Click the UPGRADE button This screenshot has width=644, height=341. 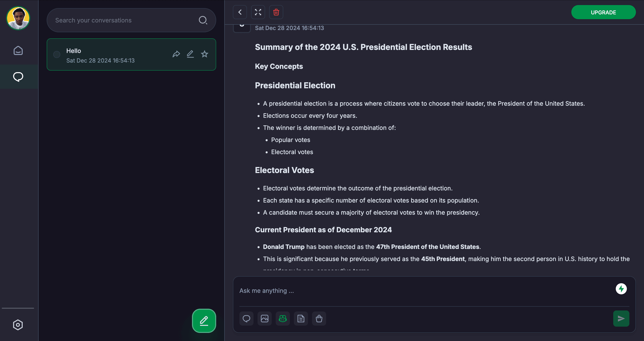[x=603, y=12]
